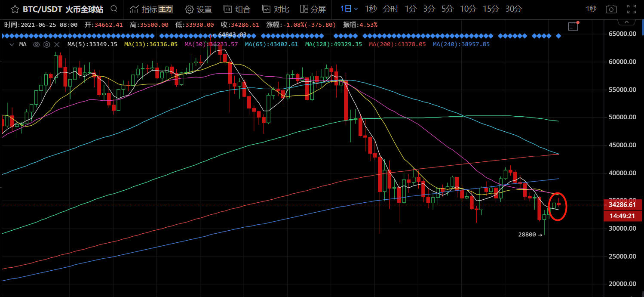Open MA indicator hexagon settings
Screen dimensions: 644x297
point(47,44)
